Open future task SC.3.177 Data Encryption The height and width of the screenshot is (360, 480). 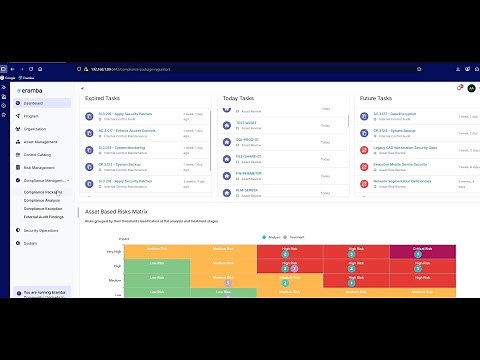pos(395,114)
